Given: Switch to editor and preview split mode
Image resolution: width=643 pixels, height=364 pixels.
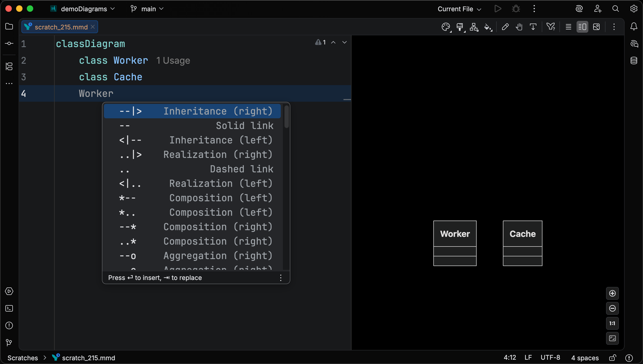Looking at the screenshot, I should pos(582,27).
